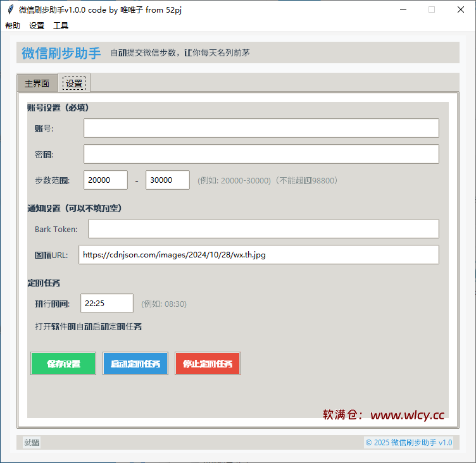The image size is (476, 463).
Task: Click the 定时任务 section heading
Action: point(44,283)
